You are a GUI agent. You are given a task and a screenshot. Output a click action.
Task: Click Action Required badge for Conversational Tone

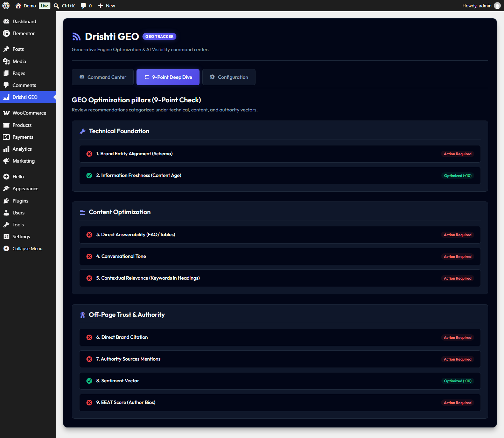(457, 256)
